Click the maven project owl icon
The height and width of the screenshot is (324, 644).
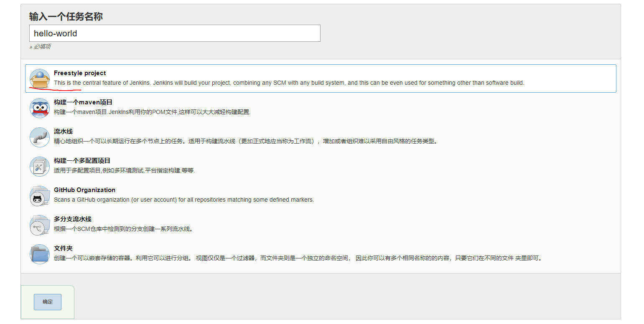tap(40, 108)
